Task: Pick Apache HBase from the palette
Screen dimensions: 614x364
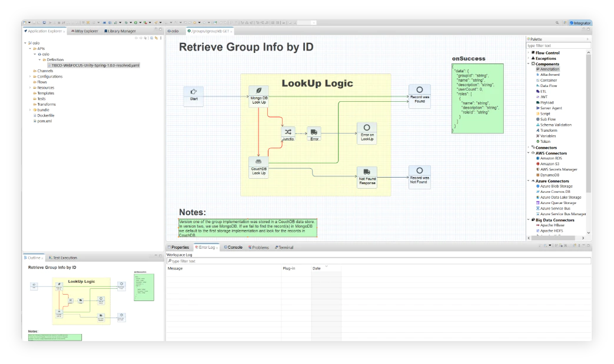Action: coord(552,225)
